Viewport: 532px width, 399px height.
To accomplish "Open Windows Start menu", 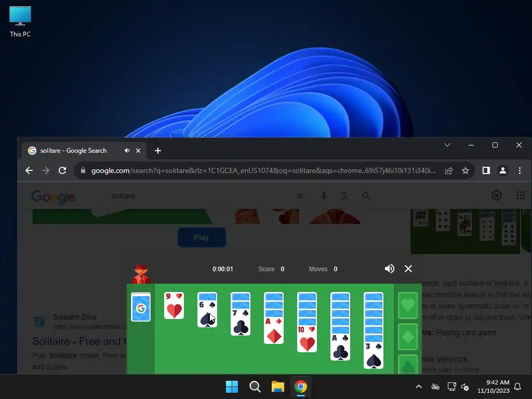I will tap(232, 387).
